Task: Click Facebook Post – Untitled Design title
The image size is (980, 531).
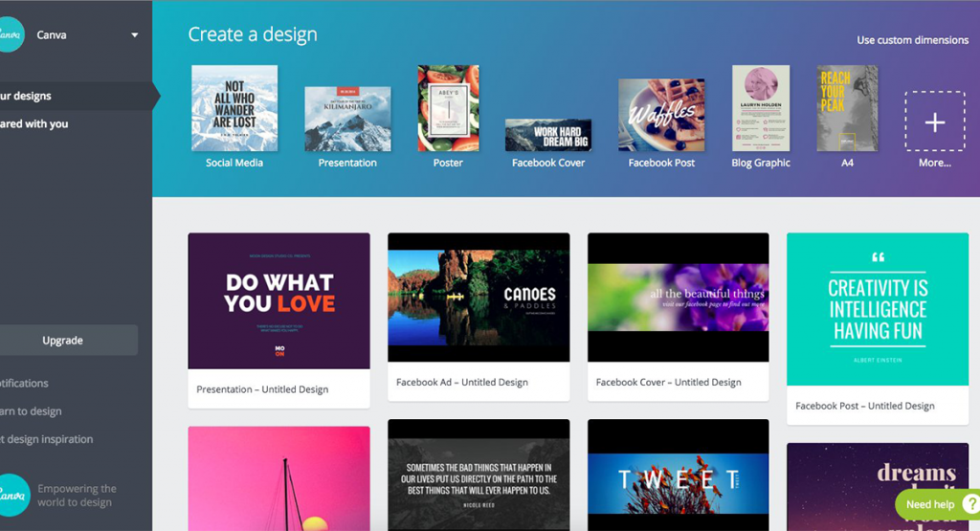Action: [x=865, y=406]
